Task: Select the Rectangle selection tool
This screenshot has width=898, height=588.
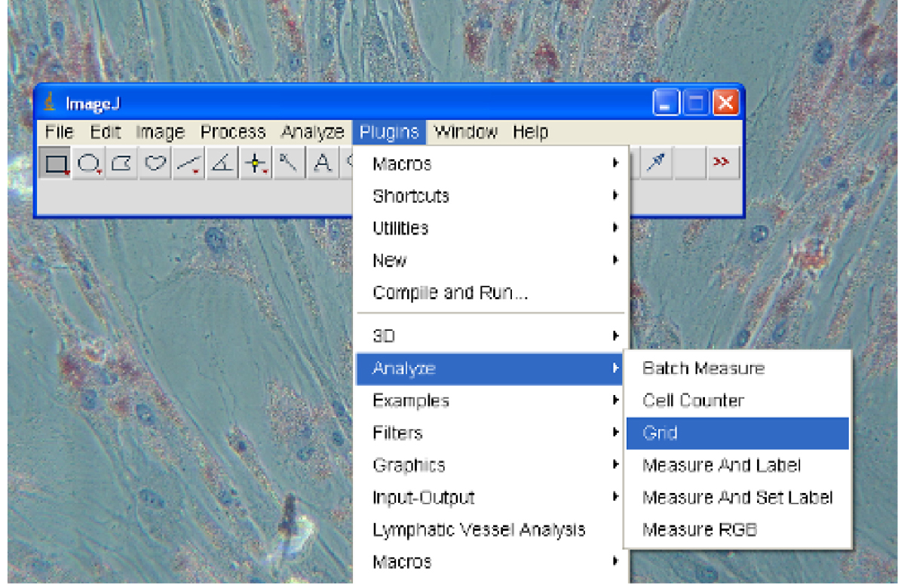Action: pyautogui.click(x=56, y=163)
